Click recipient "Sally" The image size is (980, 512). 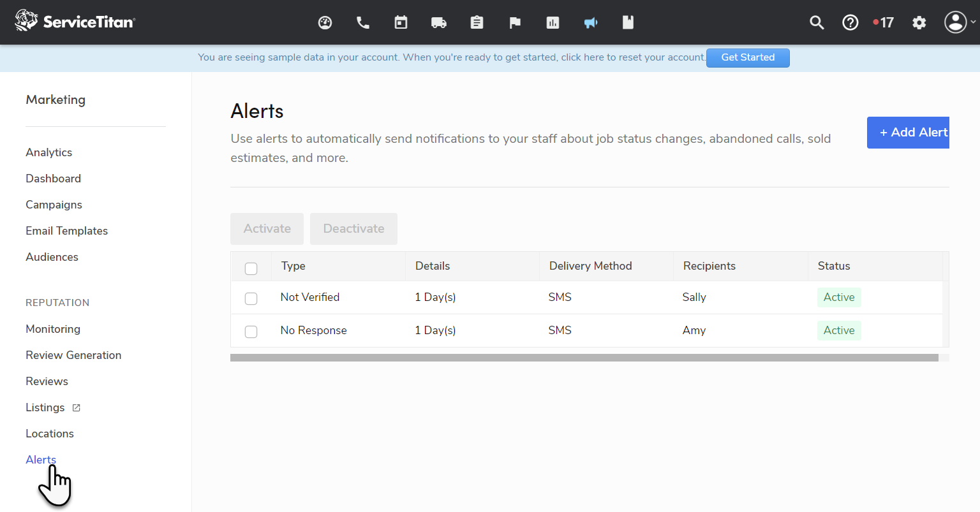coord(694,297)
